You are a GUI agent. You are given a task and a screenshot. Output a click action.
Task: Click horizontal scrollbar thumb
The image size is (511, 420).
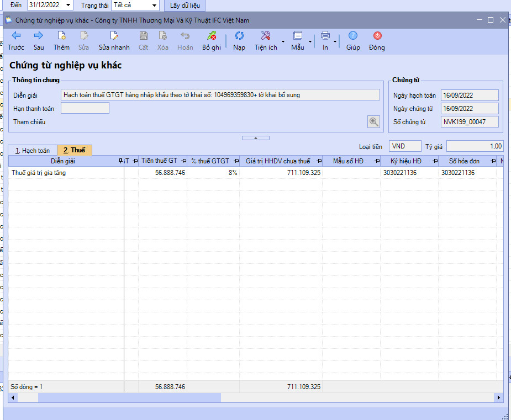coord(129,397)
